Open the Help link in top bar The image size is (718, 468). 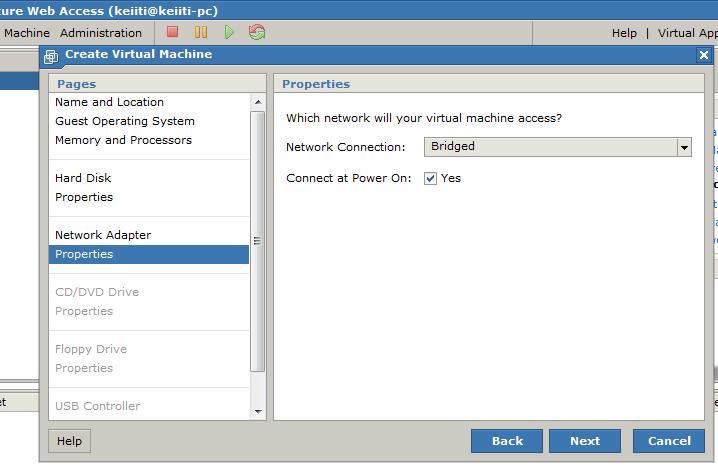624,33
